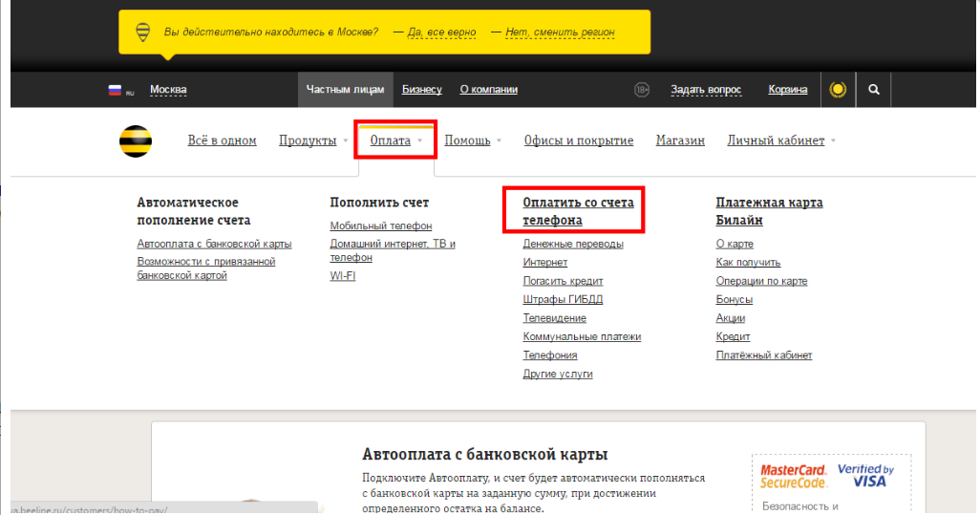Open Оплатить со счета телефона heading
980x515 pixels.
tap(578, 211)
